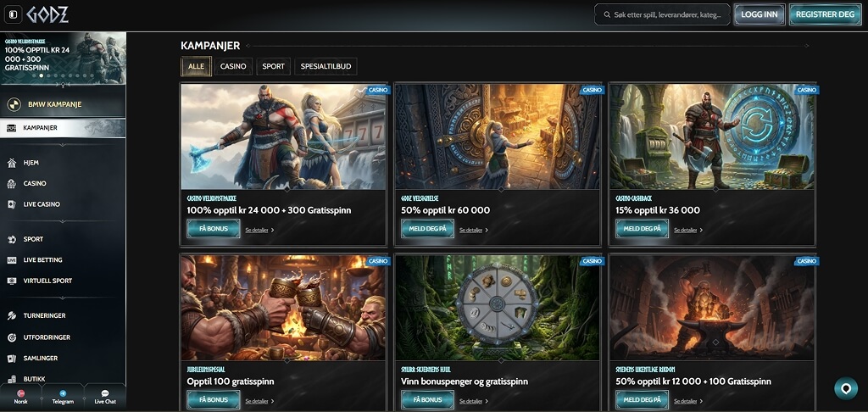Click FÅ BONUS on Casino Velkomstpakke card
Screen dimensions: 868x412
pos(213,229)
